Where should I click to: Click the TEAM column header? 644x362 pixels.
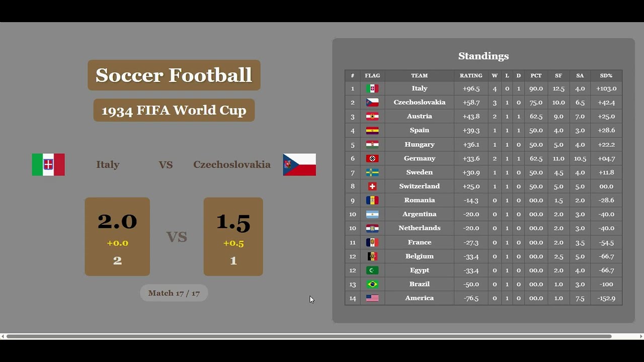(419, 75)
